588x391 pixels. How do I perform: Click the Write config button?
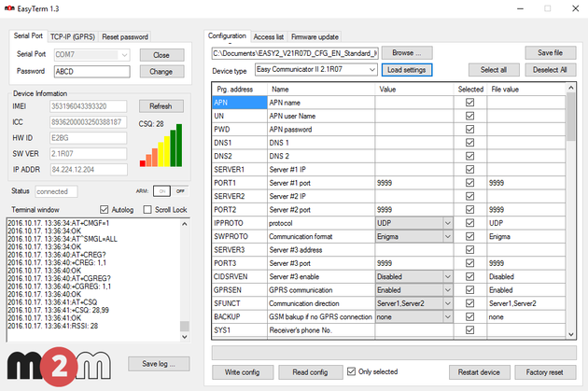[x=243, y=372]
